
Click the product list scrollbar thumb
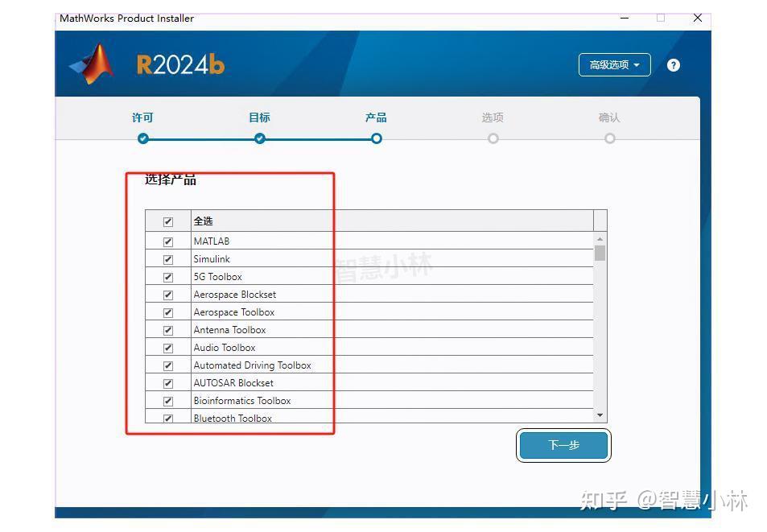pyautogui.click(x=600, y=254)
